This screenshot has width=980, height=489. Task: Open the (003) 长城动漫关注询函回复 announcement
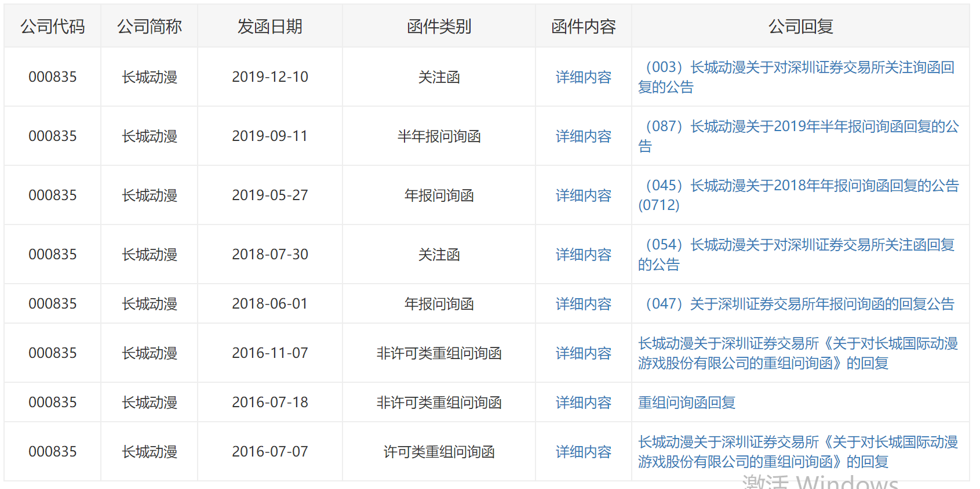point(796,77)
